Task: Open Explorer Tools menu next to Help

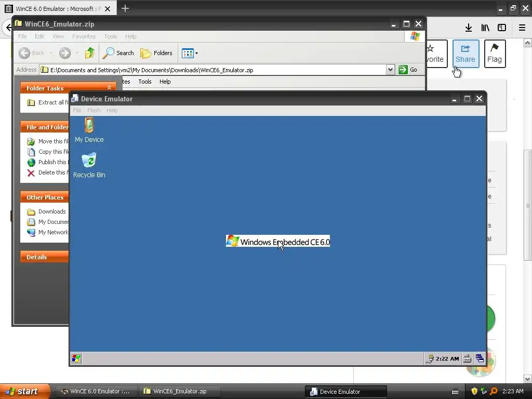Action: tap(111, 36)
